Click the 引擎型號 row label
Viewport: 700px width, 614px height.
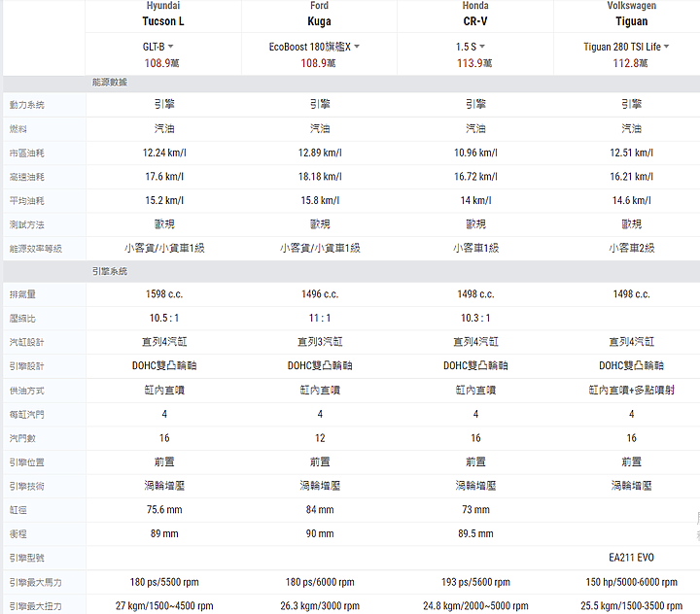point(27,559)
